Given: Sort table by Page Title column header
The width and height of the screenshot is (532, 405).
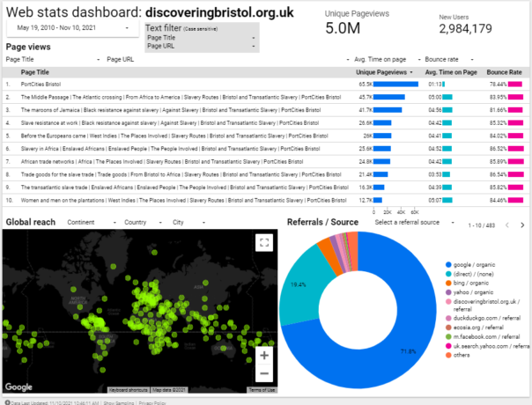Looking at the screenshot, I should coord(35,72).
